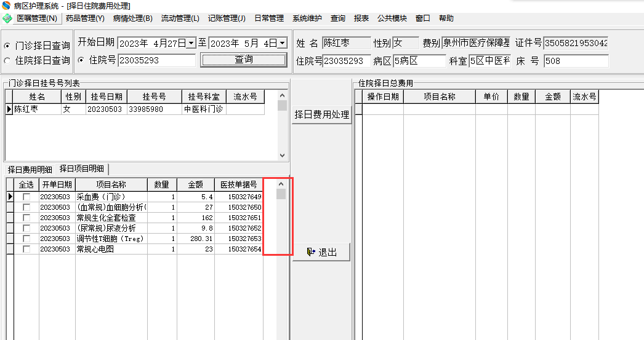The height and width of the screenshot is (340, 644).
Task: Click 中医科门诊 department cell
Action: point(204,109)
